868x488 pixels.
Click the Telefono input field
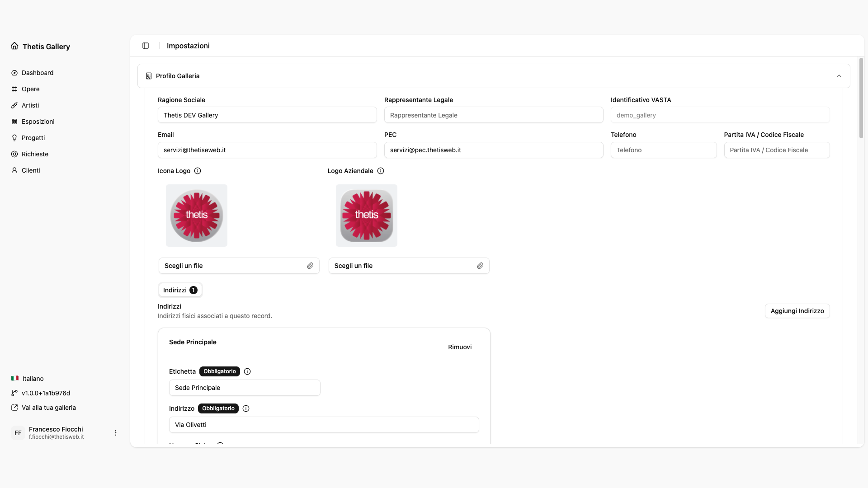point(664,150)
